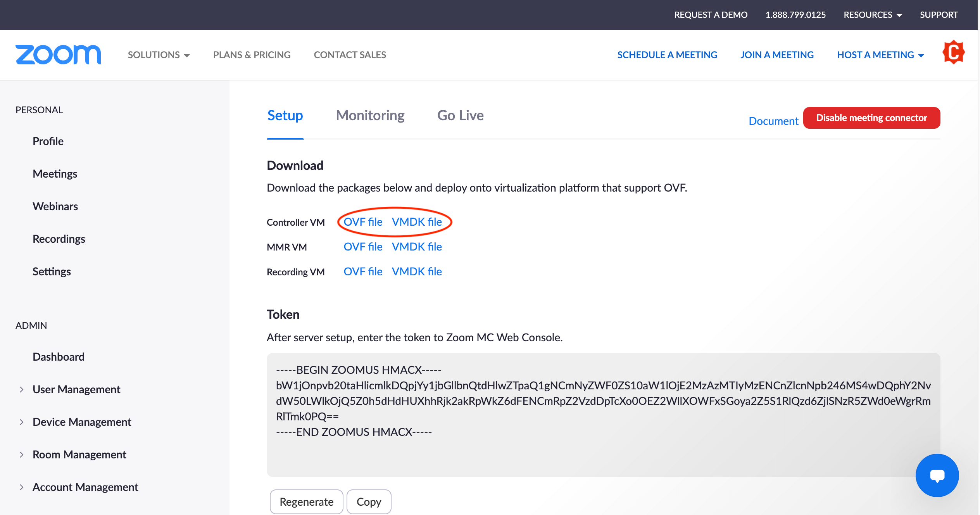Download Controller VM OVF file

363,222
